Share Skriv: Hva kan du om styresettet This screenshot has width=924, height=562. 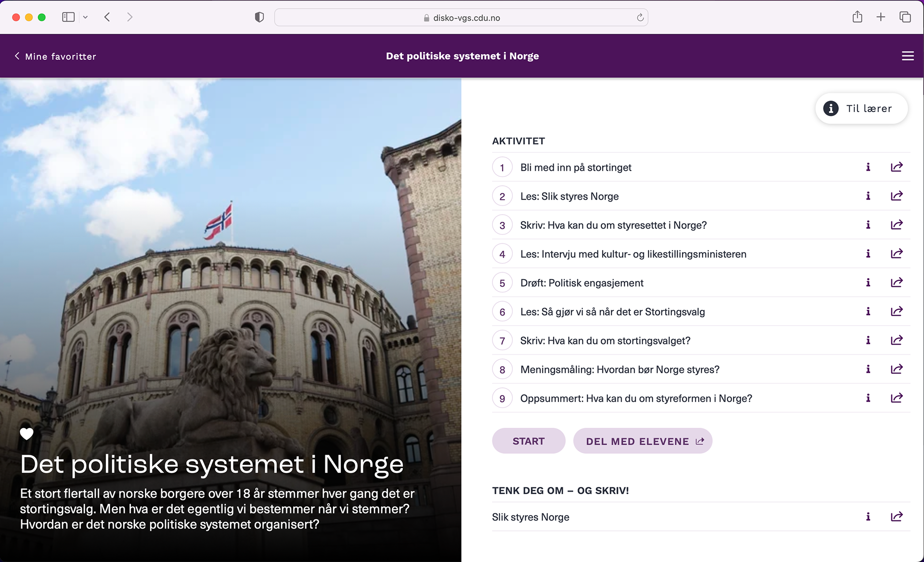(897, 225)
